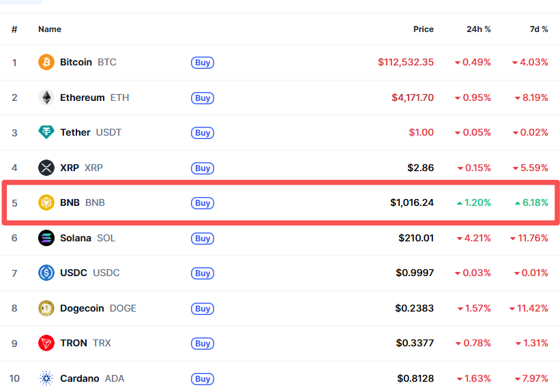
Task: Open the Cardano name link
Action: coord(79,378)
